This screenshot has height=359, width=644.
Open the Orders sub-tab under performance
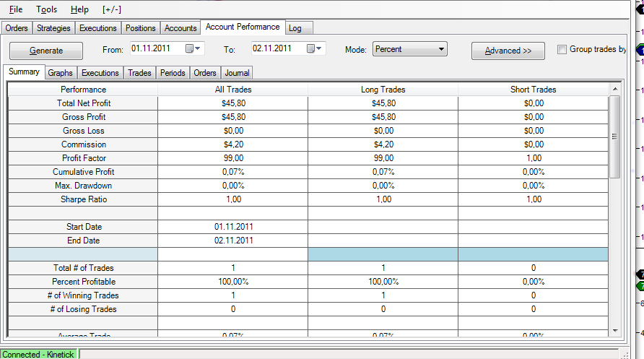pyautogui.click(x=204, y=73)
